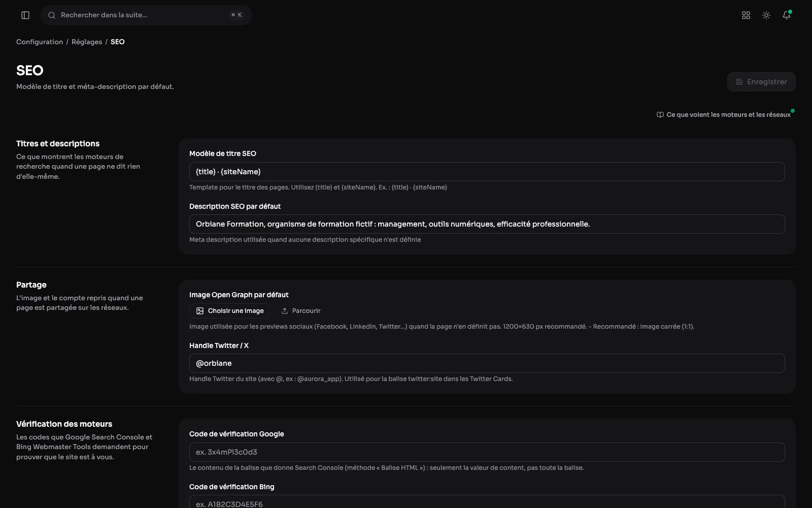
Task: Open notifications bell icon
Action: tap(787, 15)
